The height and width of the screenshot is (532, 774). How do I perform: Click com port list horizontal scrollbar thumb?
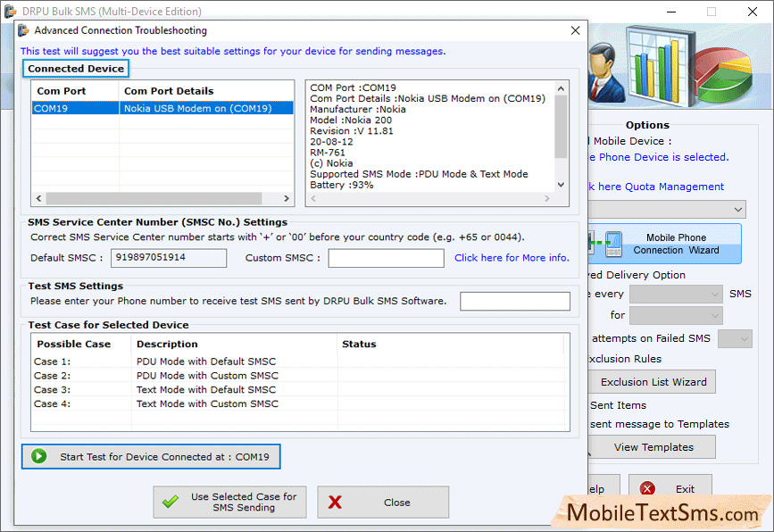pyautogui.click(x=154, y=198)
